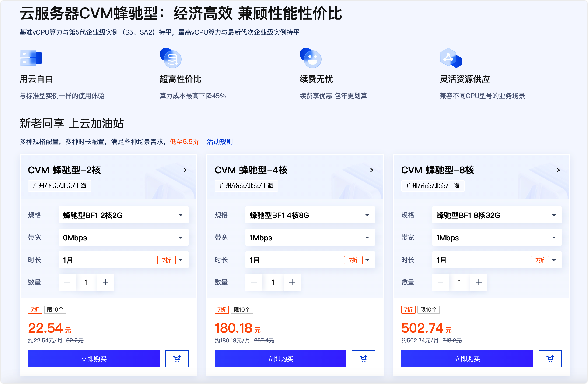The image size is (588, 384).
Task: Open CVM 蜂驰型-4核 details arrow
Action: (371, 170)
